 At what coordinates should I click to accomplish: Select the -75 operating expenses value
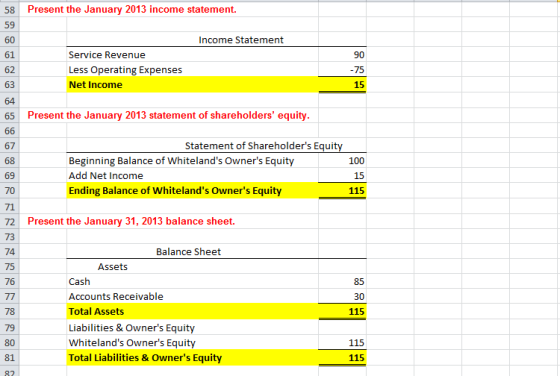(342, 70)
